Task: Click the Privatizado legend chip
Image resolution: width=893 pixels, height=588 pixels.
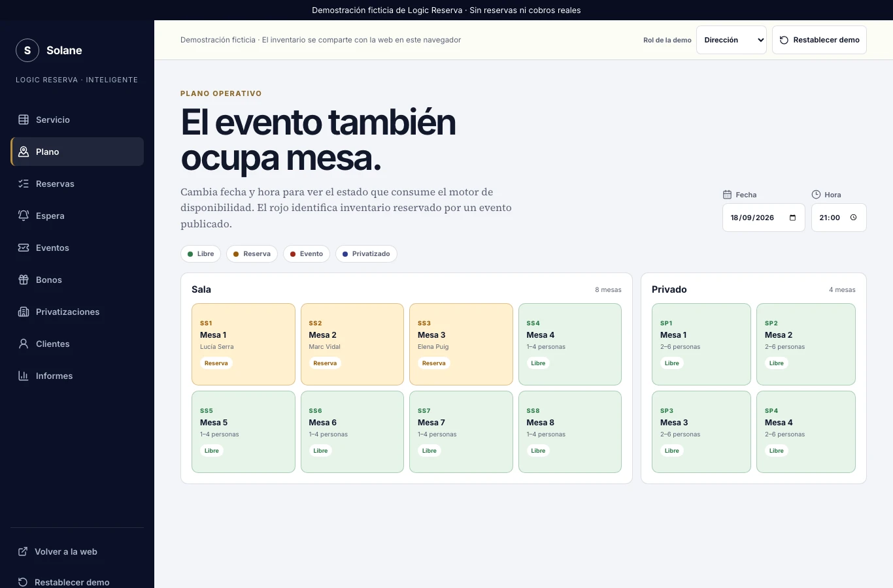Action: coord(366,254)
